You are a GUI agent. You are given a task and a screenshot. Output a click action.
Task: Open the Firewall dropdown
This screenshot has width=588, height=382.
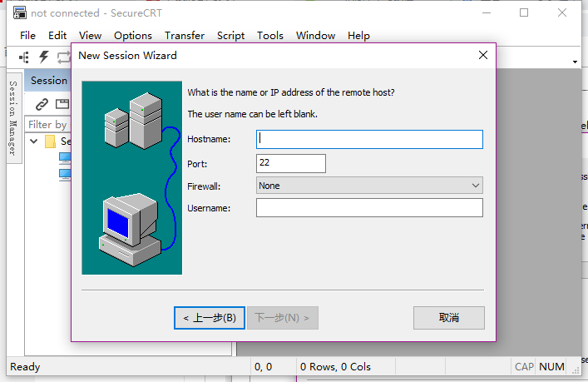[x=369, y=186]
